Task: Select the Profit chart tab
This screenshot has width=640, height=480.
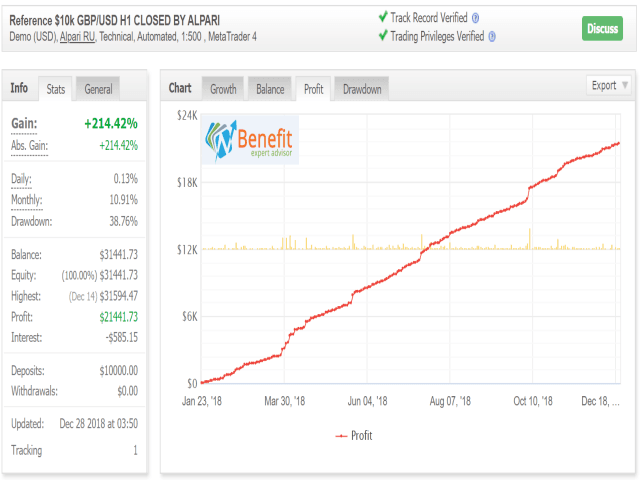Action: coord(313,89)
